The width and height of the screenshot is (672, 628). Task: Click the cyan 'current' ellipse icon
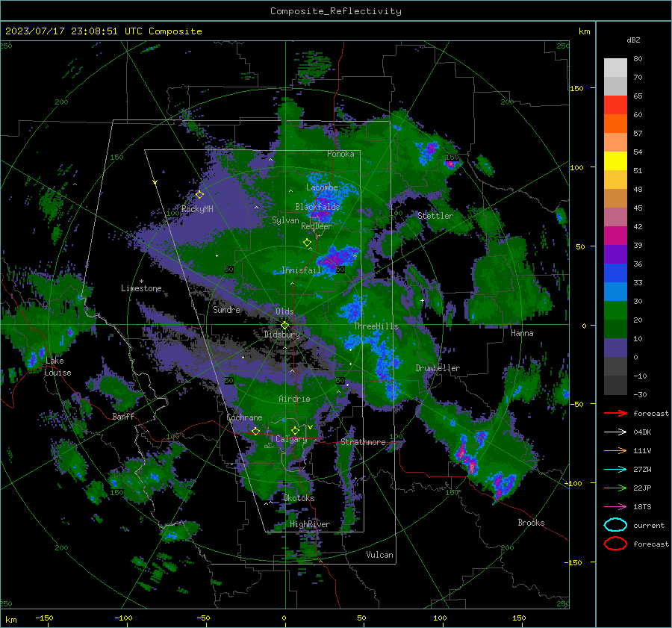[615, 525]
